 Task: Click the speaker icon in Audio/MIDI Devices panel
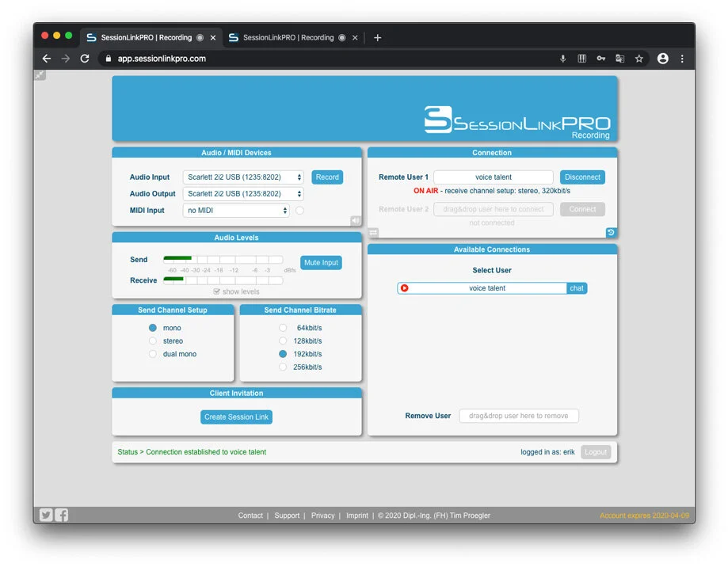click(x=355, y=220)
